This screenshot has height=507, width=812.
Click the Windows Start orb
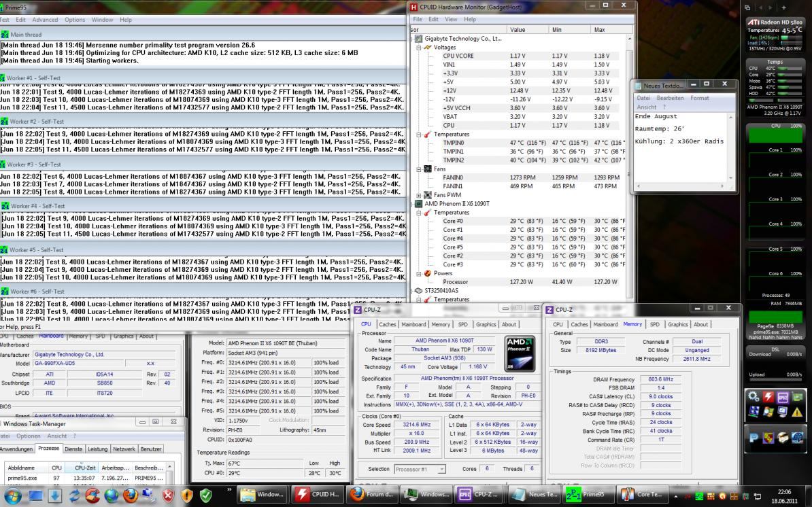pos(12,495)
